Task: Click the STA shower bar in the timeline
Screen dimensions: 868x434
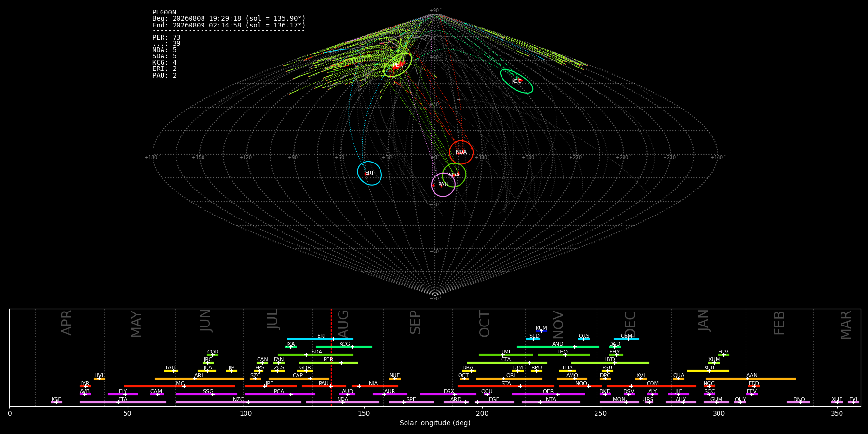Action: pyautogui.click(x=506, y=386)
